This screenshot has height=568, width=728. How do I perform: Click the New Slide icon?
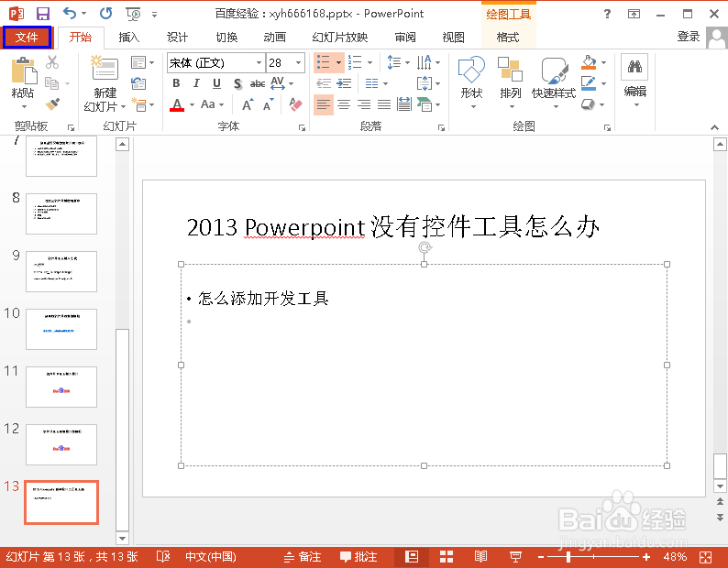click(x=105, y=68)
